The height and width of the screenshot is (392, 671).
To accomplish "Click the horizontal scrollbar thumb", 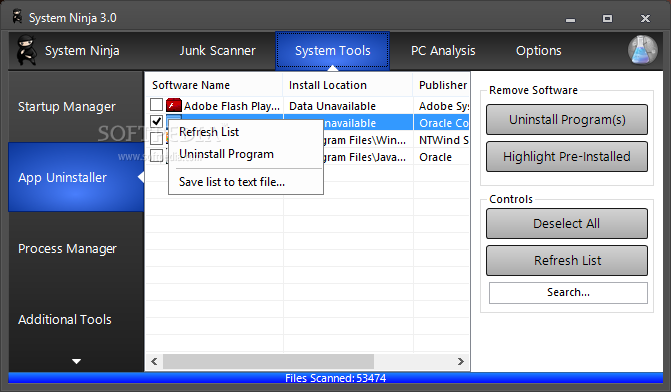I will pos(268,361).
